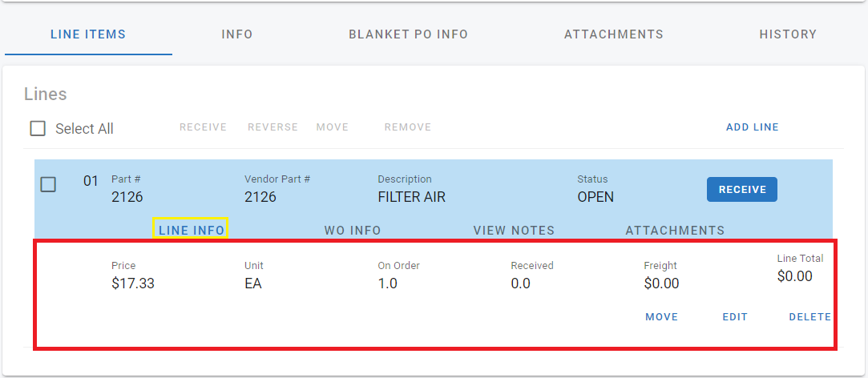The height and width of the screenshot is (378, 868).
Task: Check the Select All checkbox
Action: click(x=38, y=128)
